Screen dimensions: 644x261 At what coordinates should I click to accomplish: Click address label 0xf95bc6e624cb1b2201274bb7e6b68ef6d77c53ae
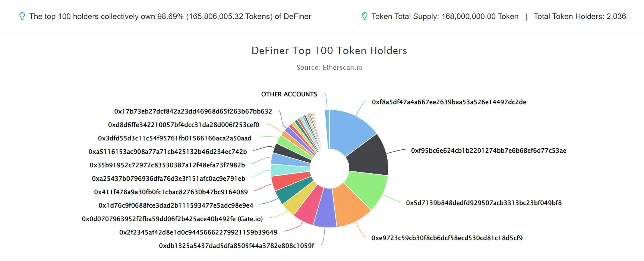coord(489,150)
